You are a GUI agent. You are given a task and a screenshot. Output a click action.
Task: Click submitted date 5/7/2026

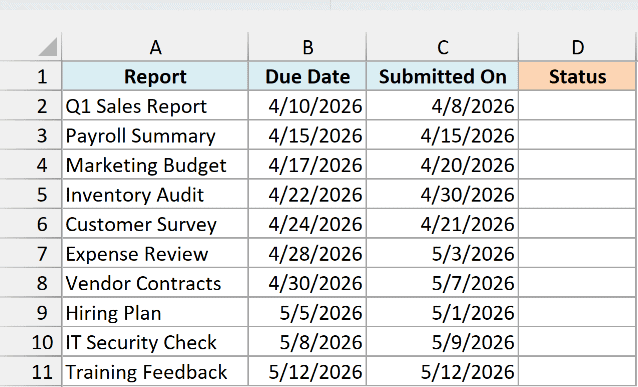click(x=443, y=283)
